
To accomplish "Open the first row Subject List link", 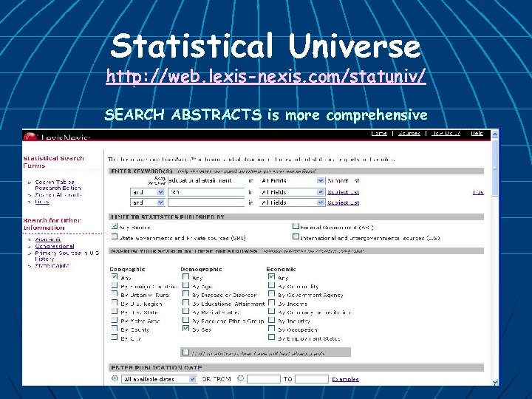I will coord(343,181).
